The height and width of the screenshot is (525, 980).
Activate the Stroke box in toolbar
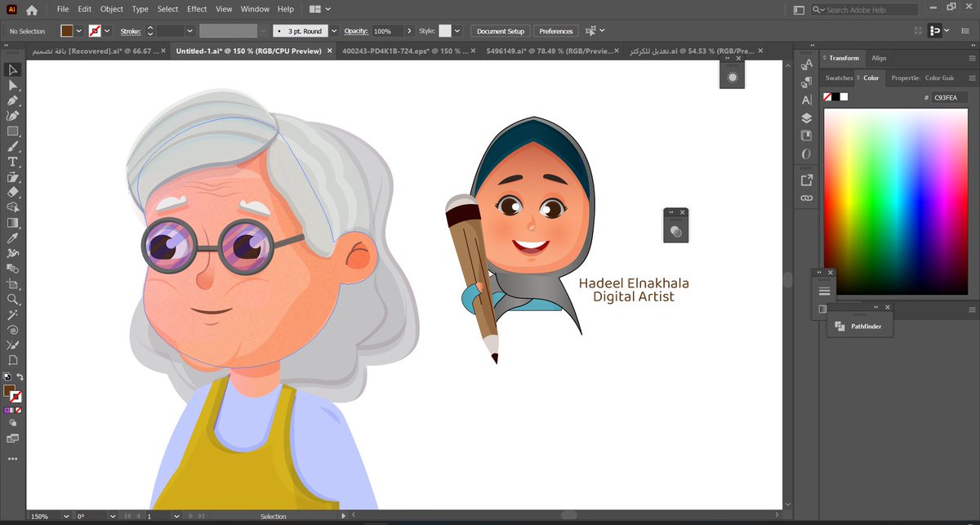click(x=16, y=396)
